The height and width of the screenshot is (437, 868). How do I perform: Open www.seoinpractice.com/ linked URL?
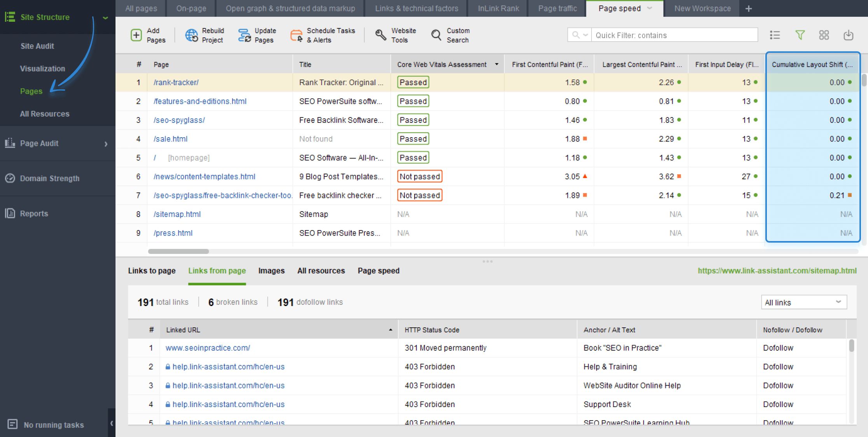208,348
